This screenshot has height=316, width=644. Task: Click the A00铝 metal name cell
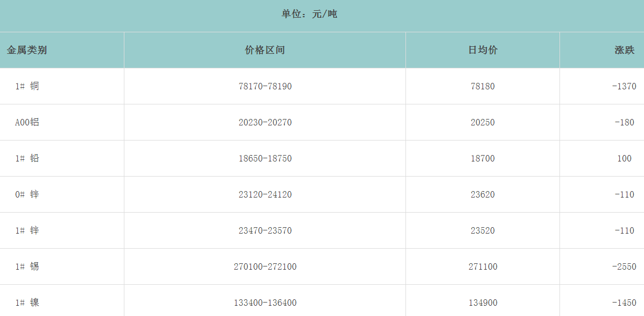pos(27,122)
